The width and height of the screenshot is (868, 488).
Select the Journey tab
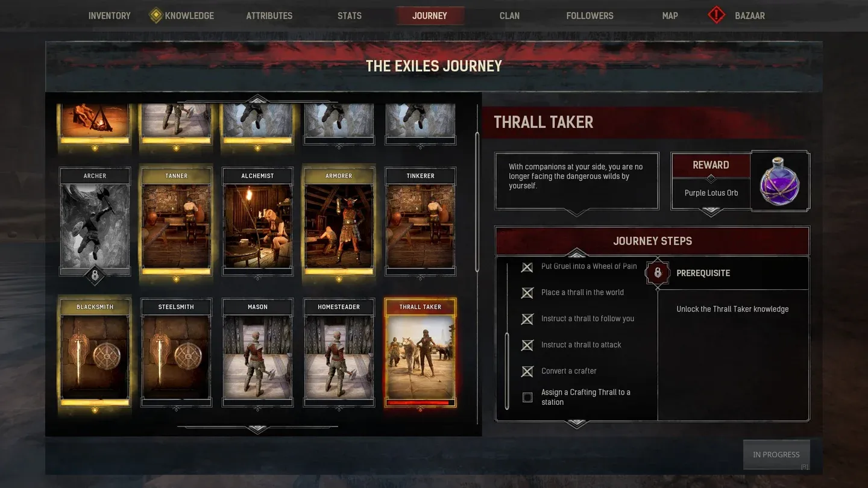[x=430, y=16]
